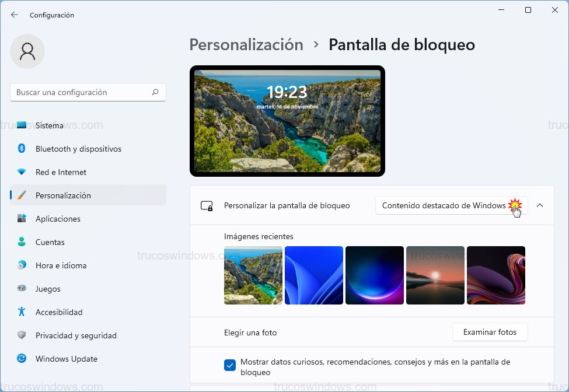Open the Personalización breadcrumb link
The width and height of the screenshot is (569, 392).
click(x=246, y=44)
